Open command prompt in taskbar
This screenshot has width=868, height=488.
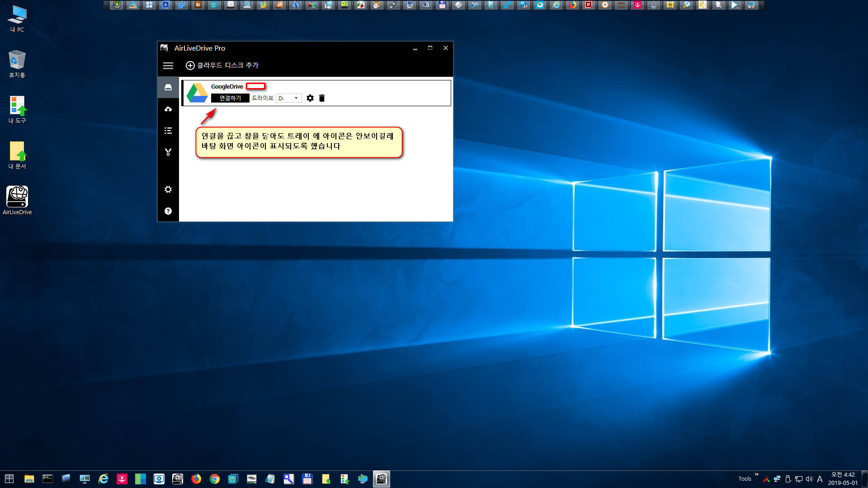tap(47, 479)
